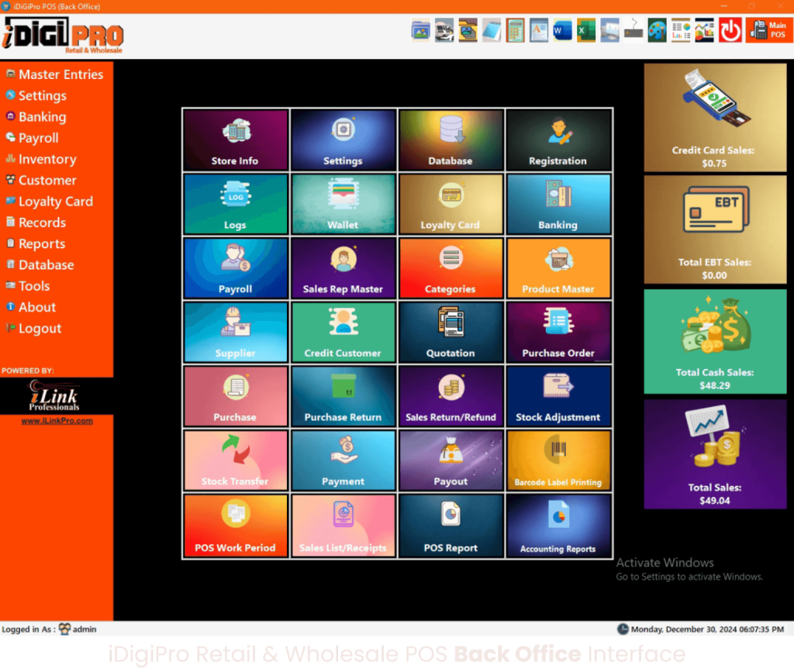Open the Payroll tile in the grid
794x672 pixels.
point(236,268)
